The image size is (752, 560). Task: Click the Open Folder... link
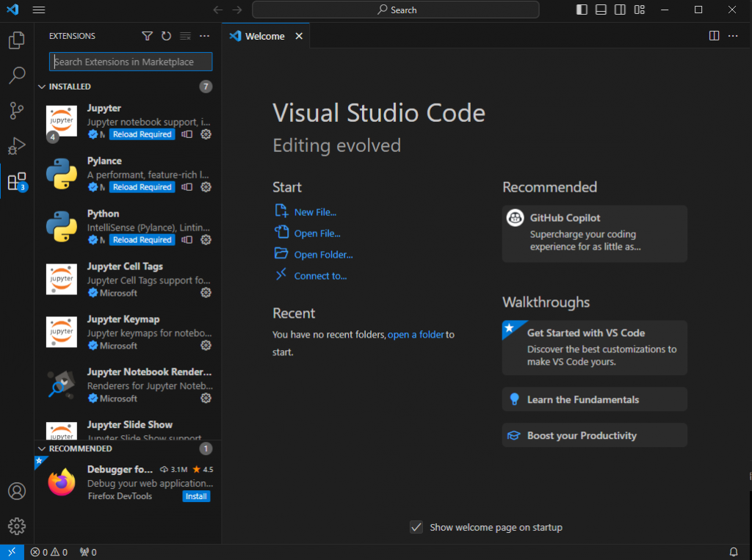323,255
